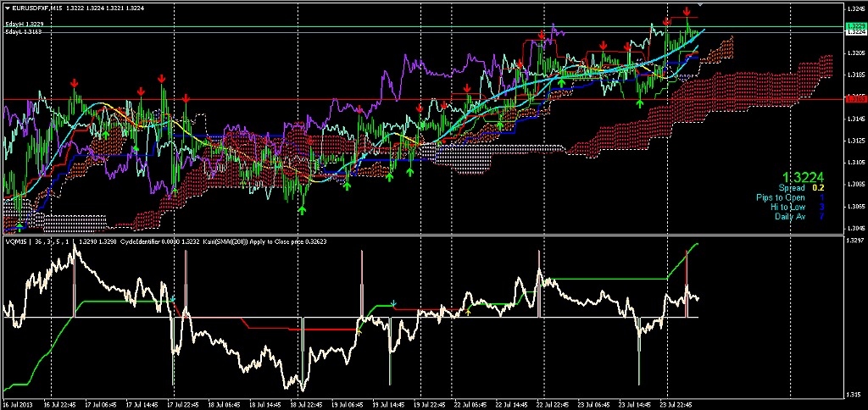Click the triangle beside the EURUSDFXF,M15 title
This screenshot has height=410, width=868.
[x=7, y=8]
